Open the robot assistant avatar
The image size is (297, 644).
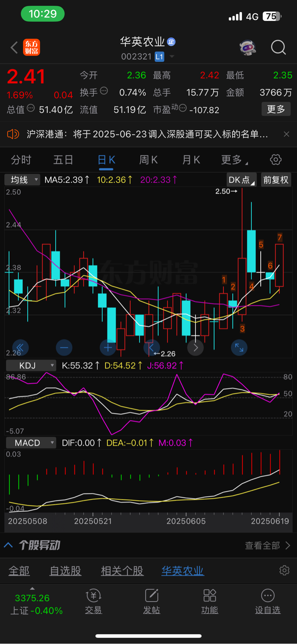point(248,48)
